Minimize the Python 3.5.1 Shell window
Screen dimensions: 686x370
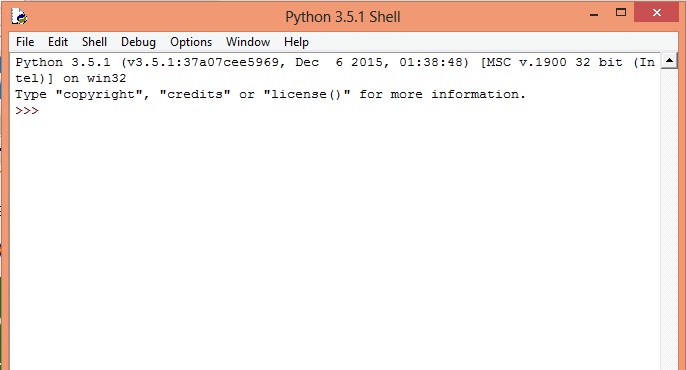[x=594, y=14]
